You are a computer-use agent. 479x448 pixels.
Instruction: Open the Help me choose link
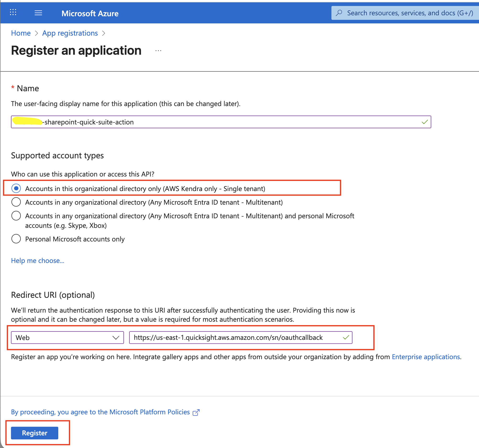coord(37,261)
